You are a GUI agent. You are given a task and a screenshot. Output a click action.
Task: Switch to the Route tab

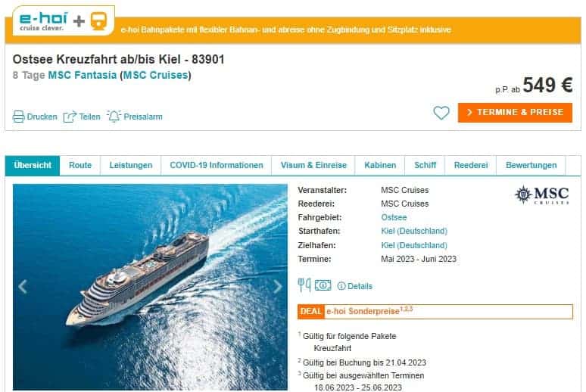tap(80, 166)
